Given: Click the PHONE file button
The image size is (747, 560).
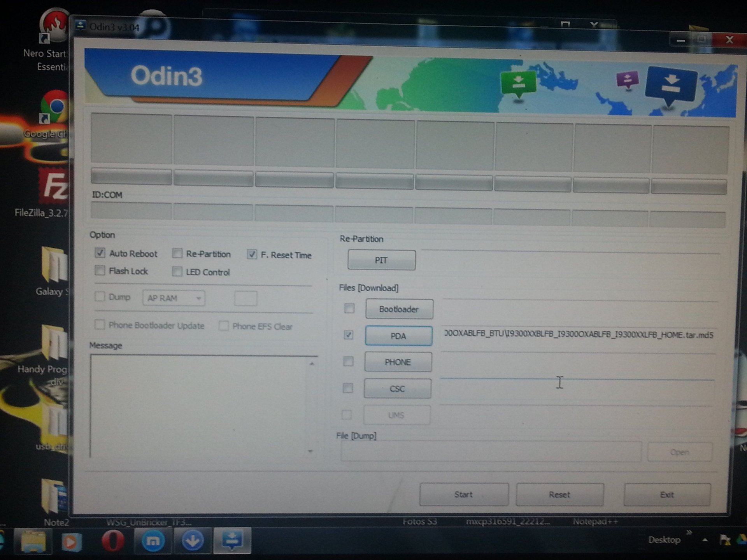Looking at the screenshot, I should (x=398, y=362).
